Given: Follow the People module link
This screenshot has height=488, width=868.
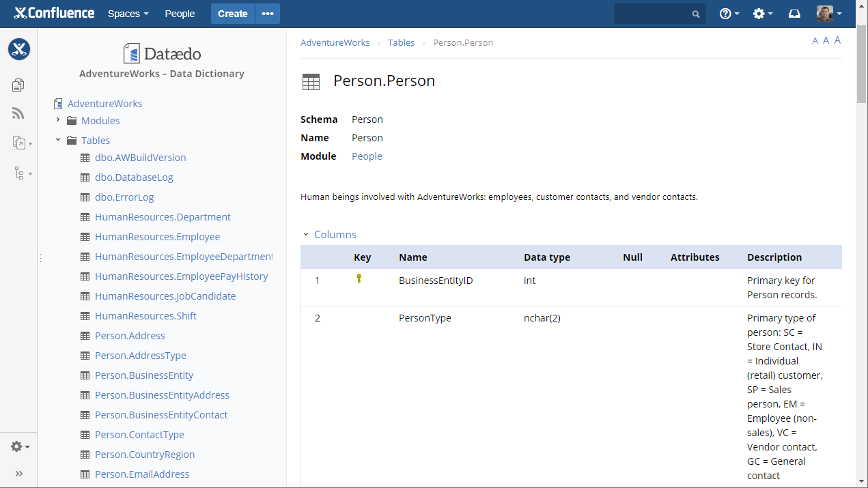Looking at the screenshot, I should point(367,156).
